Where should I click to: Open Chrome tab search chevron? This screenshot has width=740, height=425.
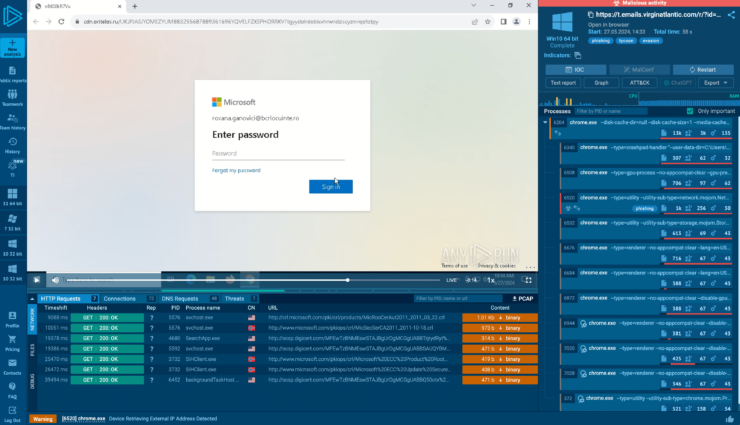click(x=473, y=6)
